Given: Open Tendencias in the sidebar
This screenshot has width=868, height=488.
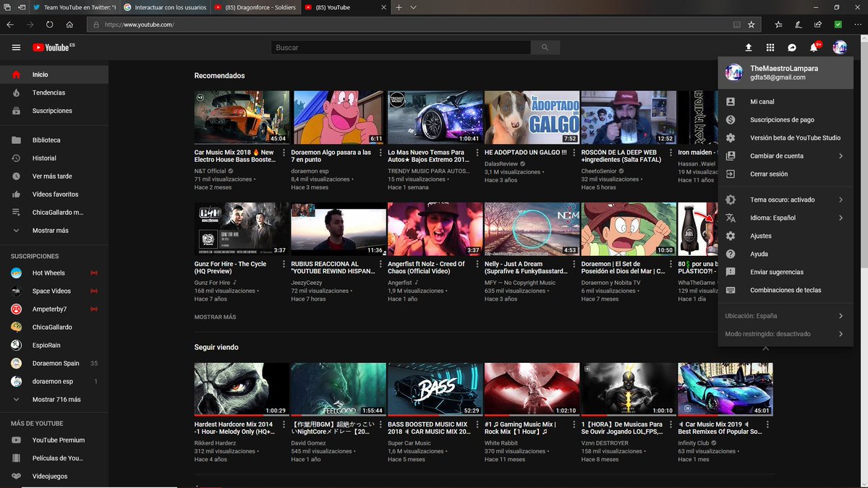Looking at the screenshot, I should (x=54, y=93).
